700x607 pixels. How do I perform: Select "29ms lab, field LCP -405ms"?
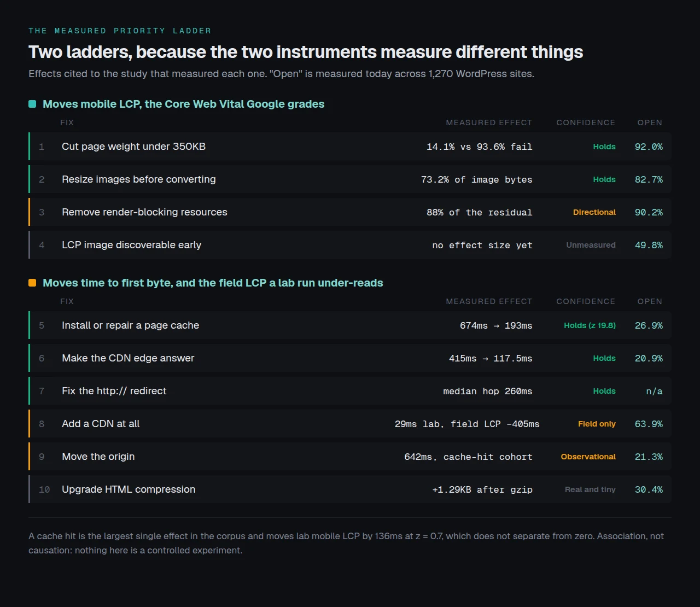click(x=467, y=424)
